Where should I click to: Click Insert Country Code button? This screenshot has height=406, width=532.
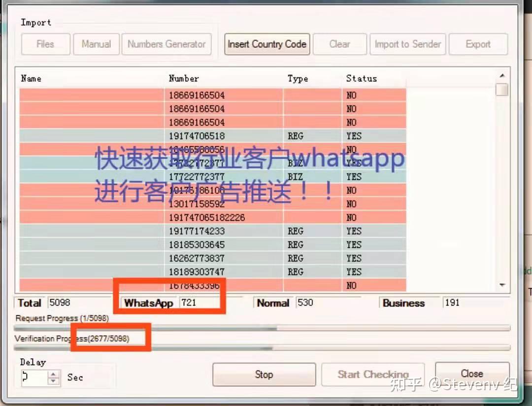(x=267, y=44)
